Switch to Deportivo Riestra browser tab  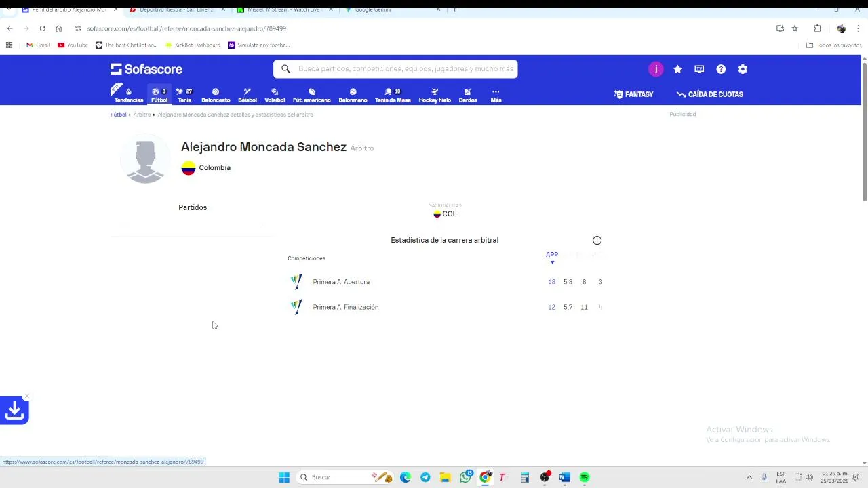(x=176, y=9)
